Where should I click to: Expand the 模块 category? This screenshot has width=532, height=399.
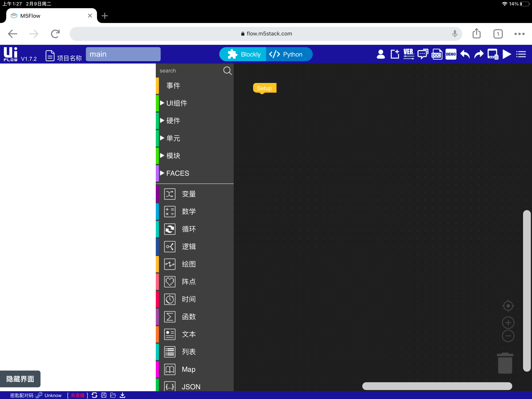(x=195, y=156)
